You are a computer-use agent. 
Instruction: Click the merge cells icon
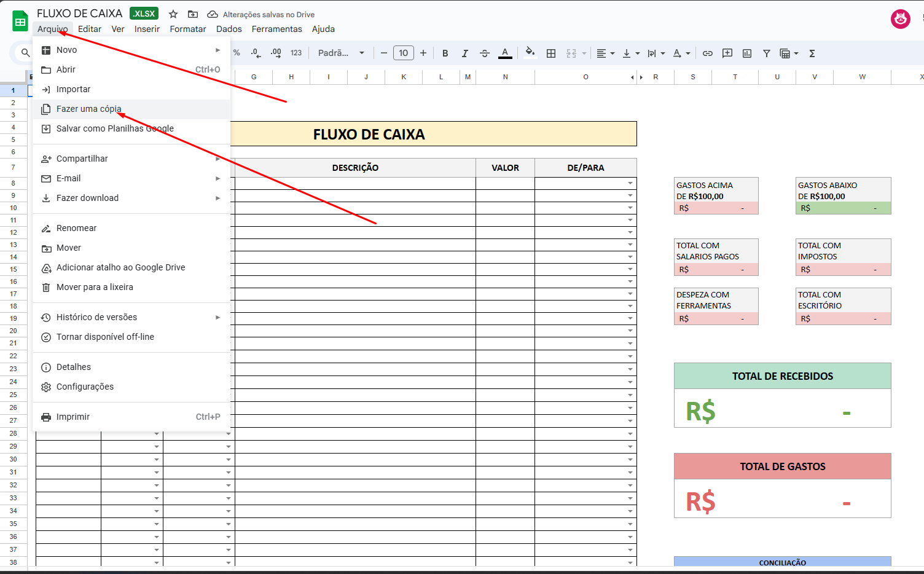[571, 53]
